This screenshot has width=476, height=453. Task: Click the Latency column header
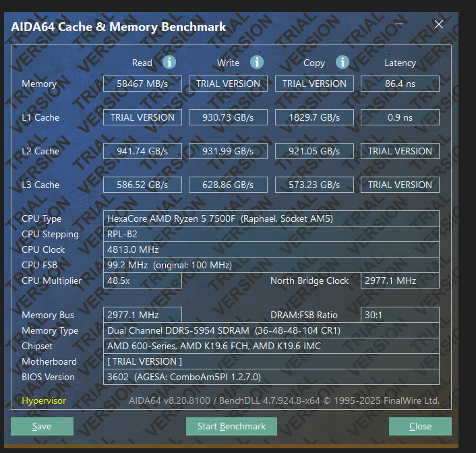pos(400,63)
